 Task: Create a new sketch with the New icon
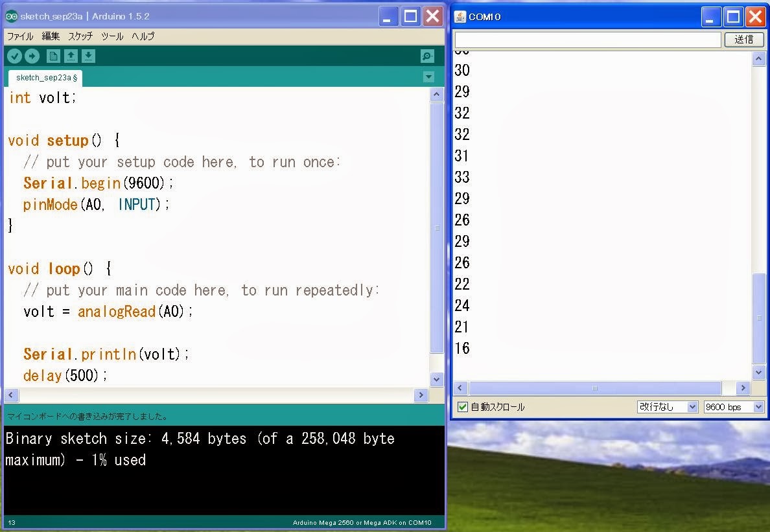[54, 56]
